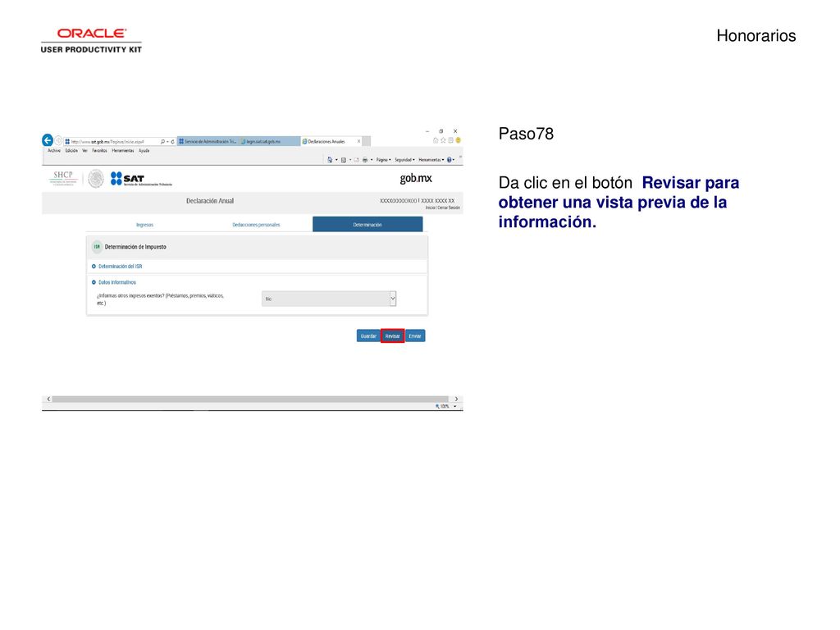Click the Declaración Anual heading text
The width and height of the screenshot is (840, 630).
click(210, 201)
